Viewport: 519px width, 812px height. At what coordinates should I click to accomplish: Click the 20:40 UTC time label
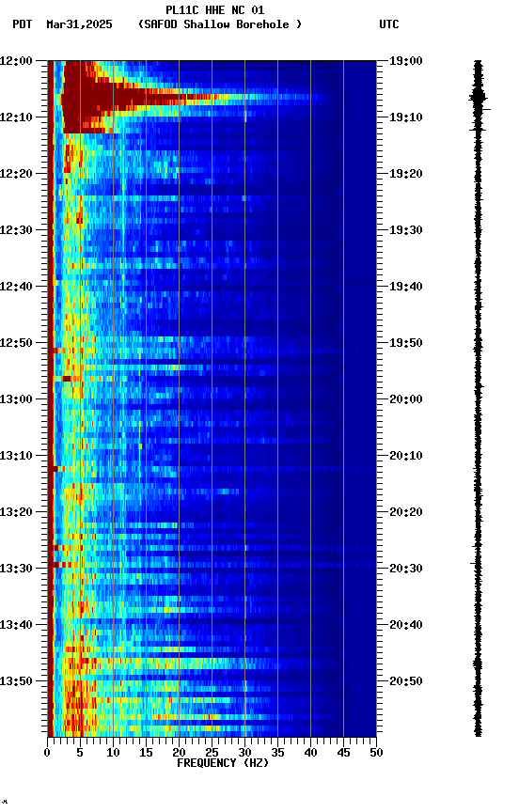[406, 626]
